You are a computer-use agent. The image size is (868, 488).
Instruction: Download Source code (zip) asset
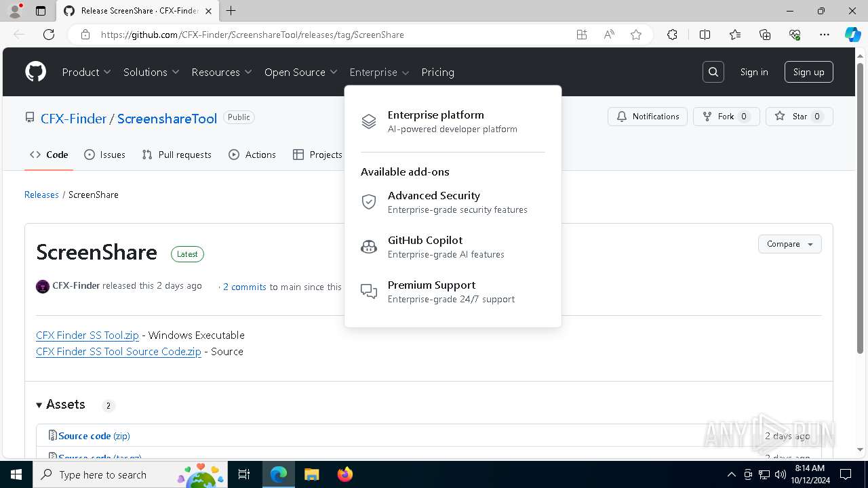coord(94,436)
